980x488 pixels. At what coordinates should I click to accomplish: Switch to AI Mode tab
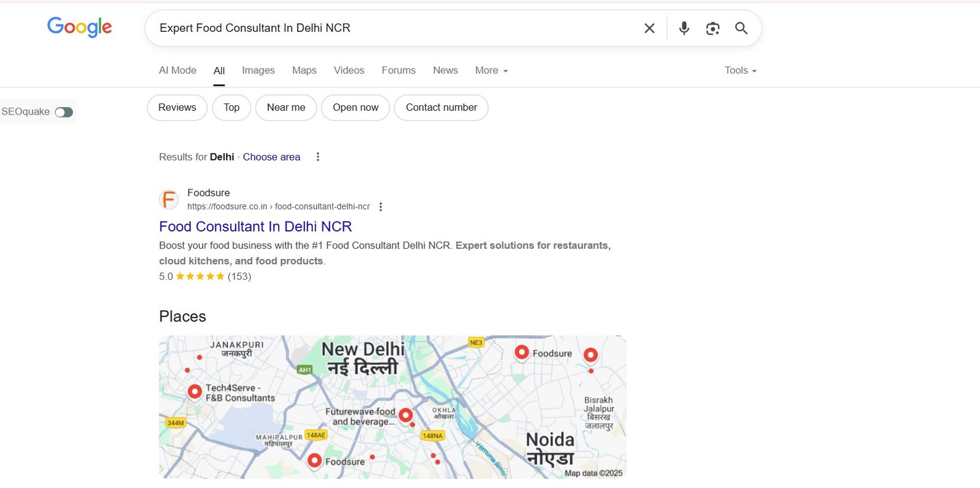click(178, 70)
